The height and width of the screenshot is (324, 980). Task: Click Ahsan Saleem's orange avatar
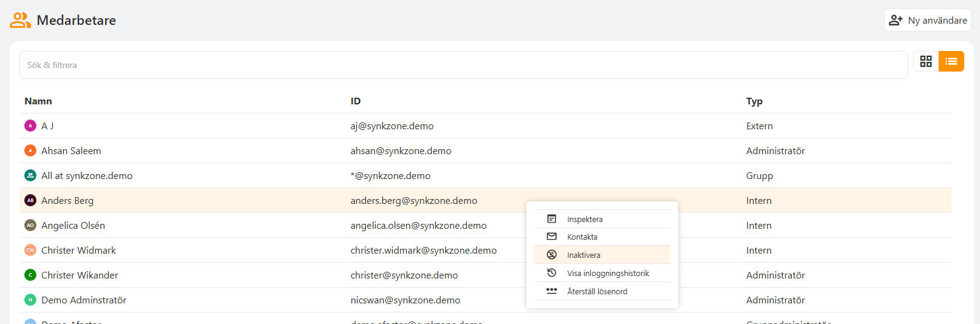(30, 150)
